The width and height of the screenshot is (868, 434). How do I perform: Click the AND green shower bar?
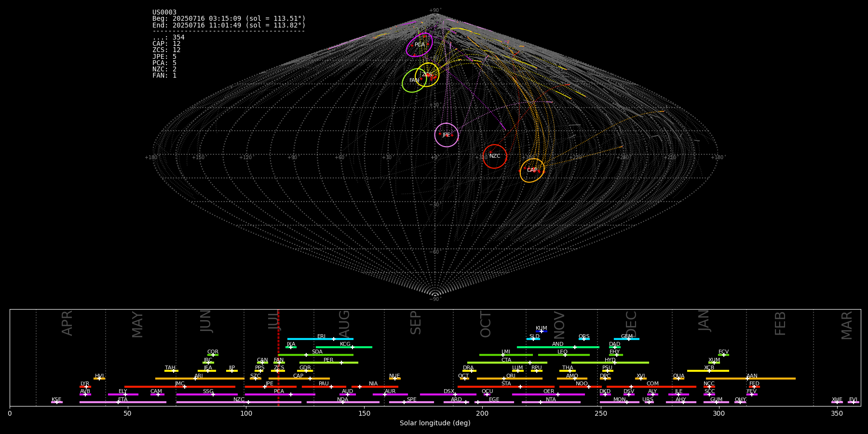coord(558,347)
